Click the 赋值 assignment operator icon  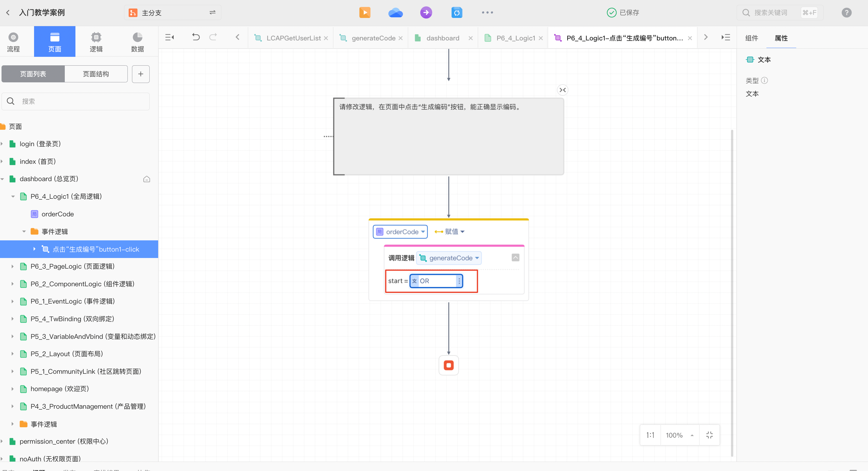point(439,231)
